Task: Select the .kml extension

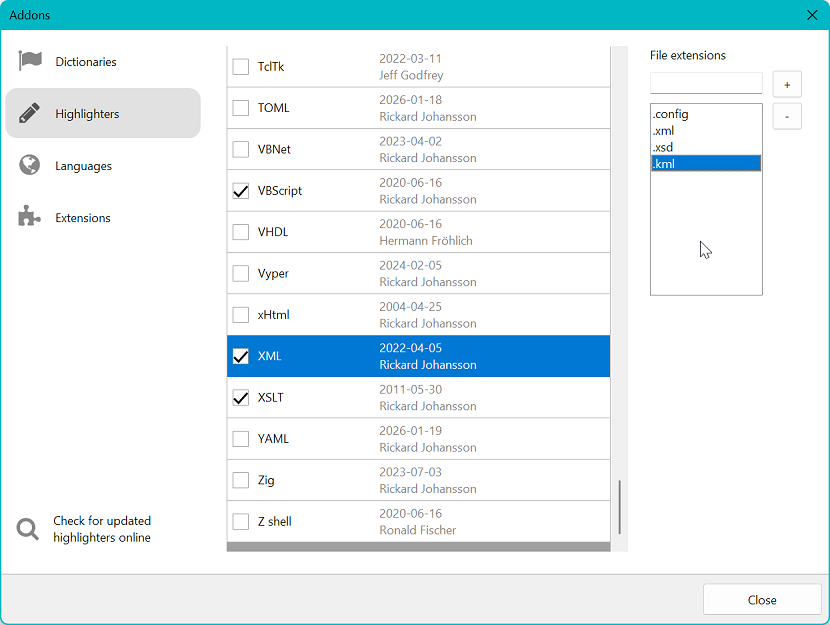Action: click(706, 164)
